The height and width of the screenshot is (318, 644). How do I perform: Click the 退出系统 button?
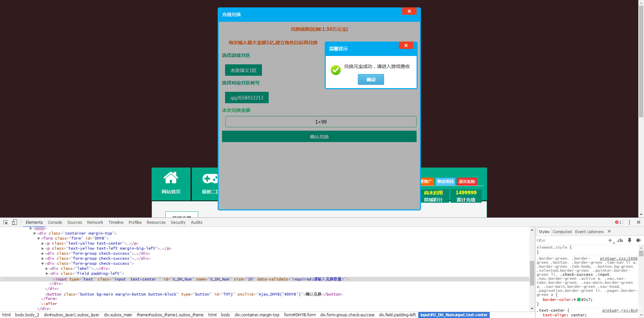tap(467, 181)
